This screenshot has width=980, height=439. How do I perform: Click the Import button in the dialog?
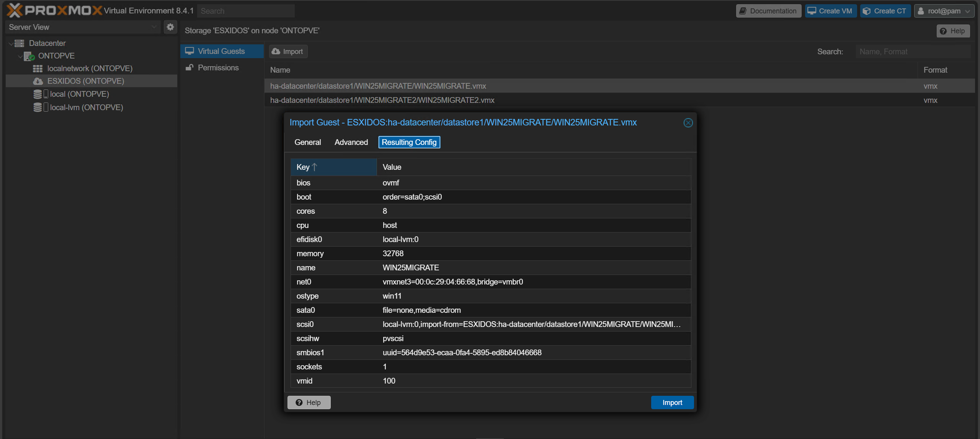tap(672, 402)
